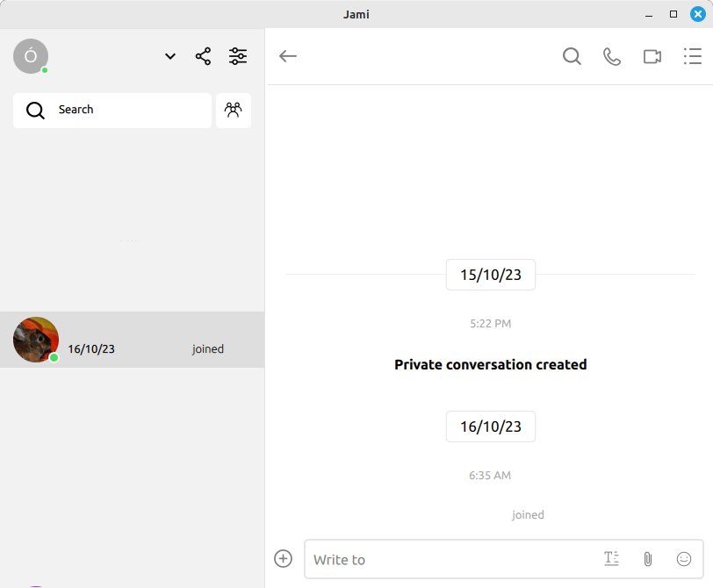The image size is (713, 588).
Task: Toggle text formatting options
Action: 612,558
